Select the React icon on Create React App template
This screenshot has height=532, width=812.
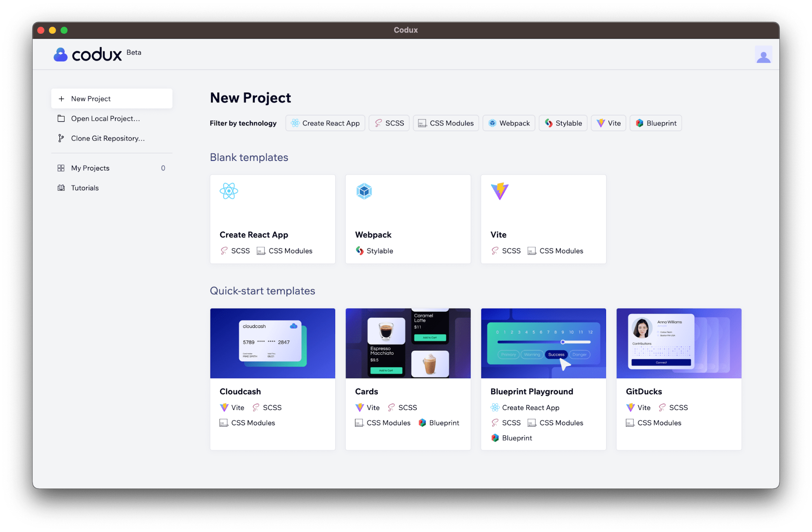tap(229, 191)
